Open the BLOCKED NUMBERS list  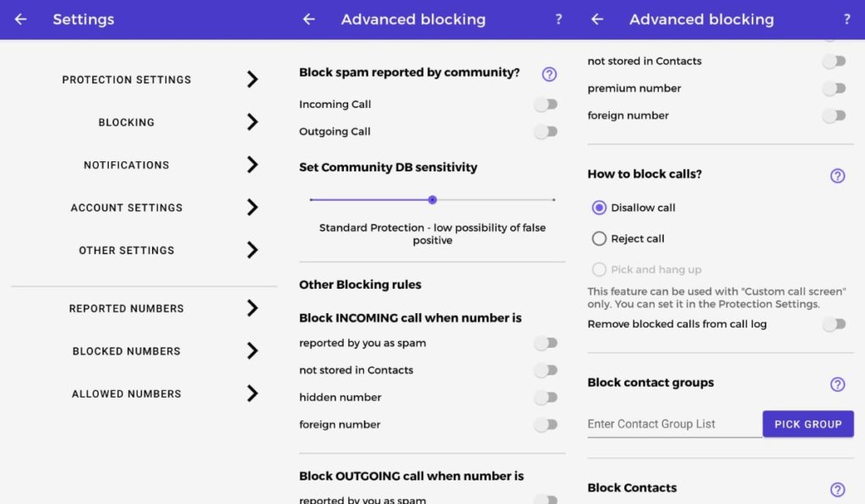point(126,351)
